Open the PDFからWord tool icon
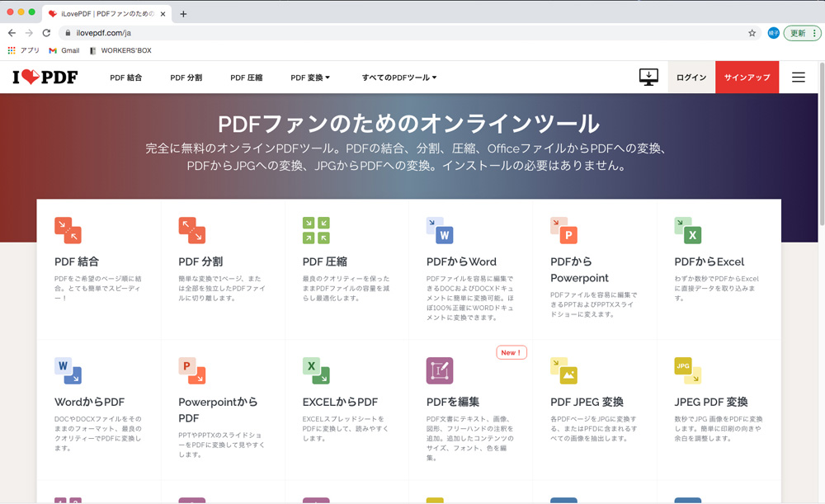Viewport: 825px width, 504px height. point(440,230)
